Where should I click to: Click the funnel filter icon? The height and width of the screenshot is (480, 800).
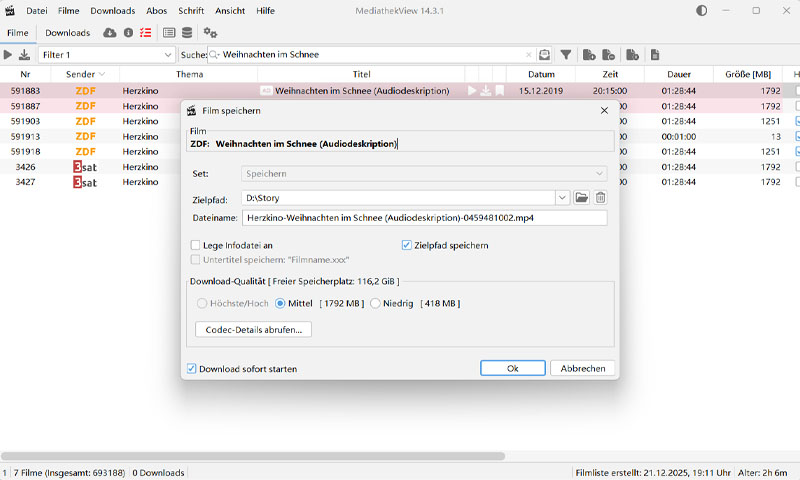565,55
